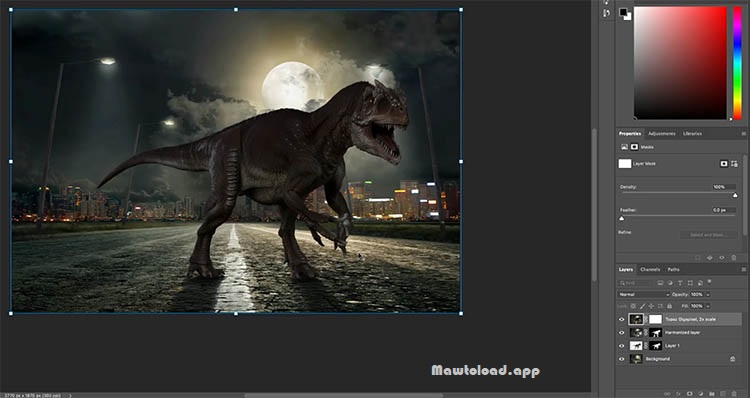
Task: Click the foreground color swatch
Action: 623,12
